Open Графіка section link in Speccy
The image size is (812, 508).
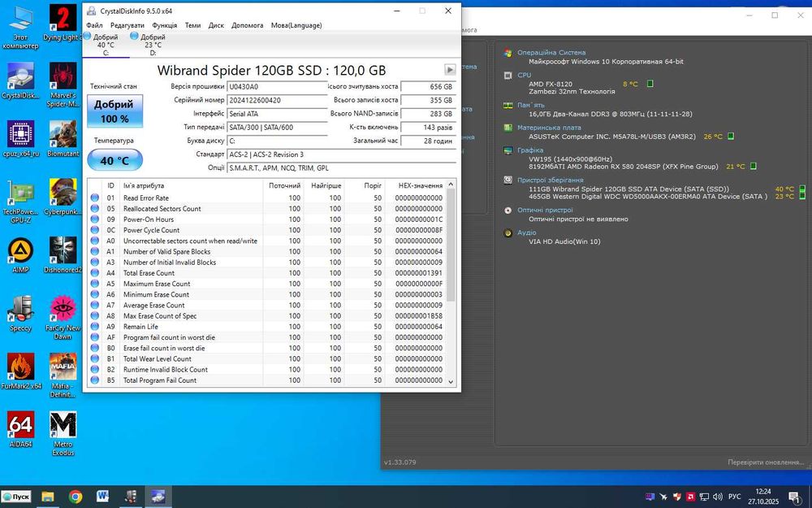pyautogui.click(x=529, y=150)
